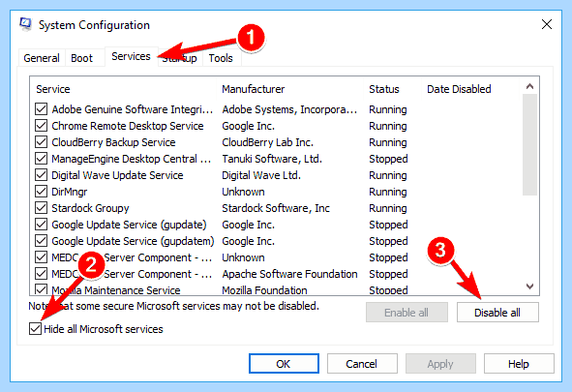Open the Boot tab
Viewport: 572px width, 392px height.
coord(81,58)
